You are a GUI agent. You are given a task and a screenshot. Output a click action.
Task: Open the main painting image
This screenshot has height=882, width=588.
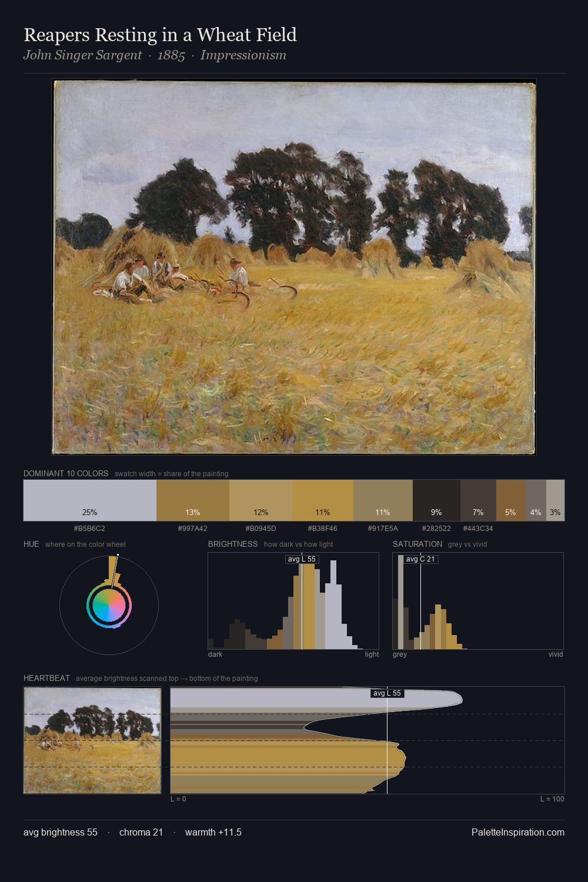click(294, 267)
